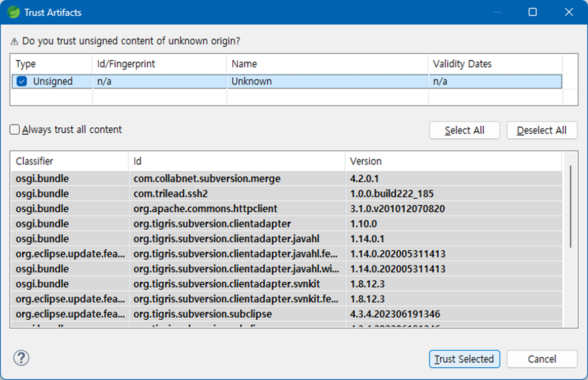588x380 pixels.
Task: Select row org.tigris.subversion.clientadapter
Action: point(286,223)
